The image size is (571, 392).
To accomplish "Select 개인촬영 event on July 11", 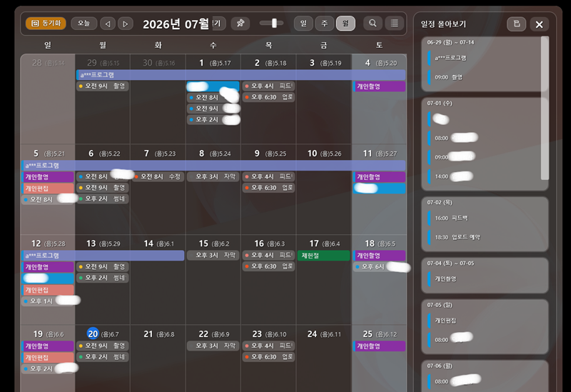I will tap(379, 177).
